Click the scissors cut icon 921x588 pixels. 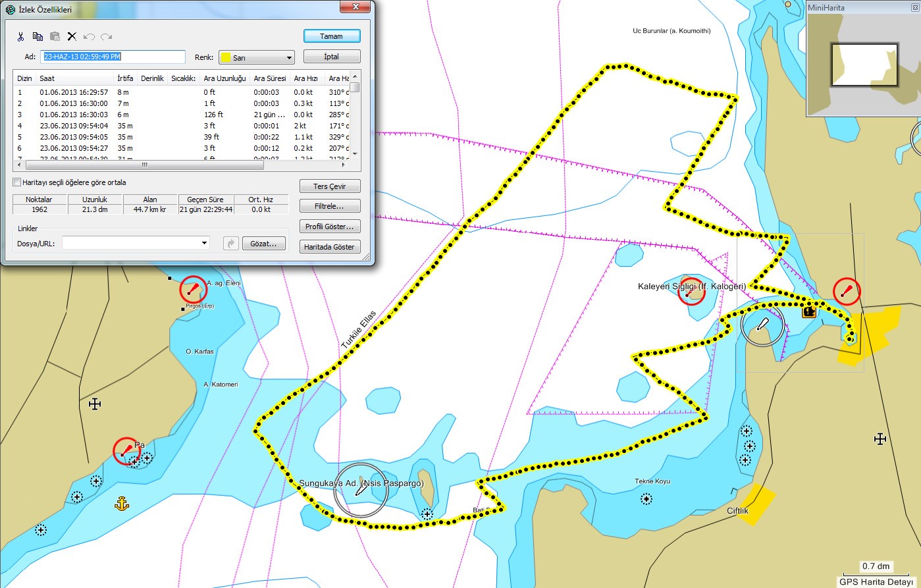(x=21, y=37)
